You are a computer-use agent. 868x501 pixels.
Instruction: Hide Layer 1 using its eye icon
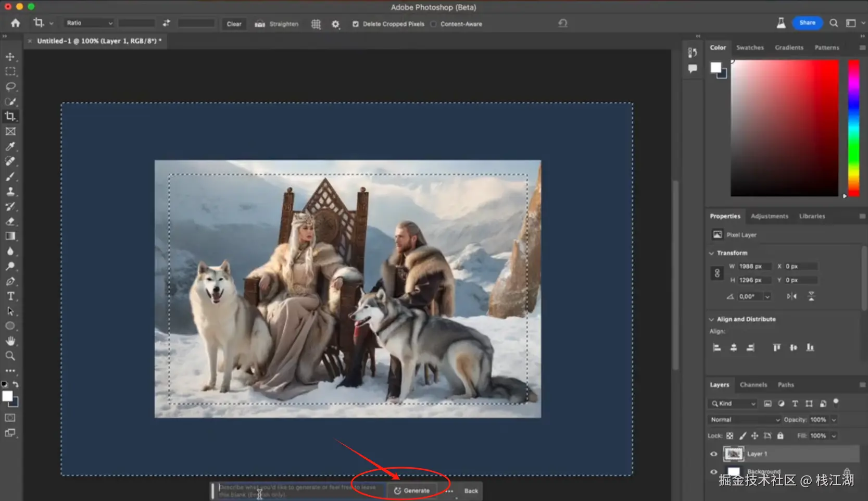714,454
